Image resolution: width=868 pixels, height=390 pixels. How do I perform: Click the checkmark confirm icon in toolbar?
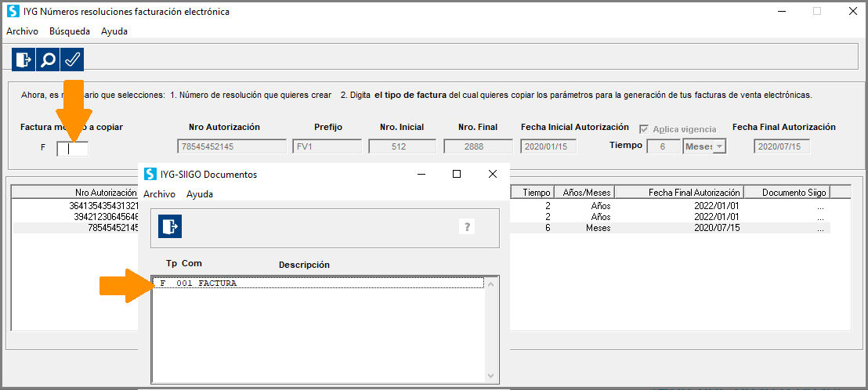(72, 60)
